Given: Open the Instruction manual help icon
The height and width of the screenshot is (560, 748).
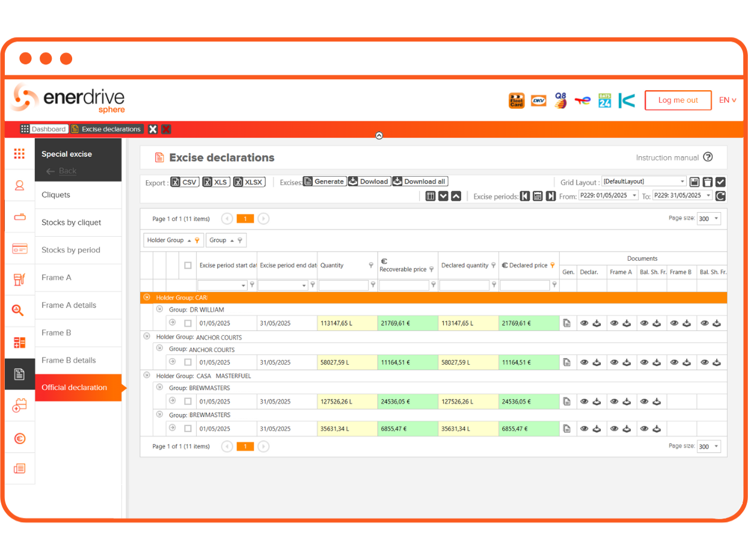Looking at the screenshot, I should (708, 157).
